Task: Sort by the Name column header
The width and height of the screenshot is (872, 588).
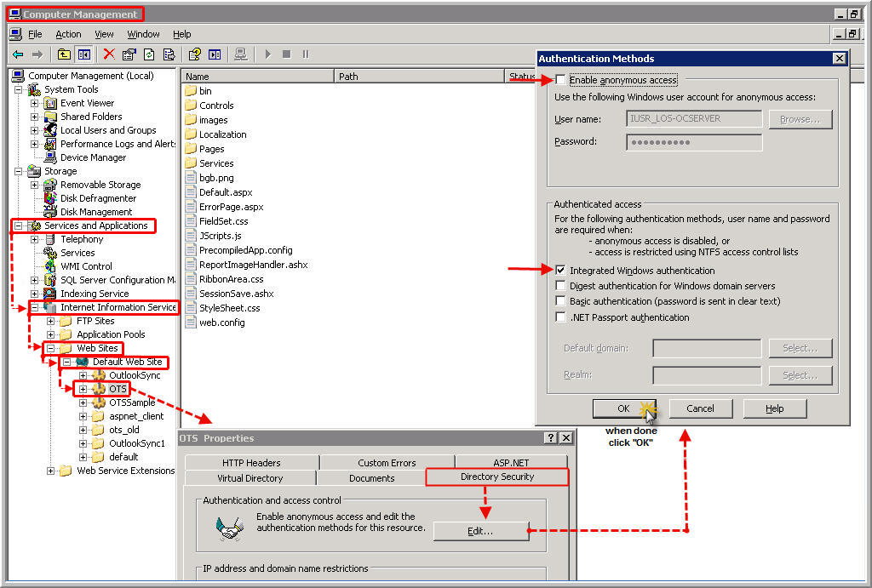Action: pos(258,76)
